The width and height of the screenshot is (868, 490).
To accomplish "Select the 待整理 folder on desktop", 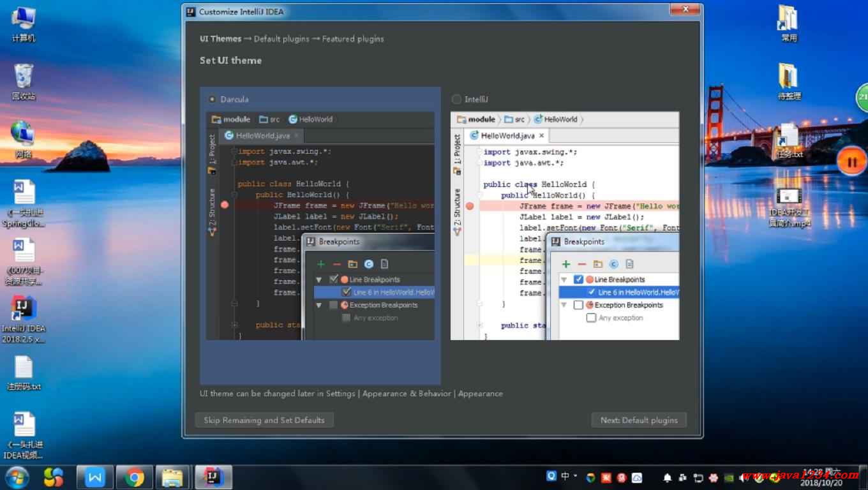I will pyautogui.click(x=789, y=82).
